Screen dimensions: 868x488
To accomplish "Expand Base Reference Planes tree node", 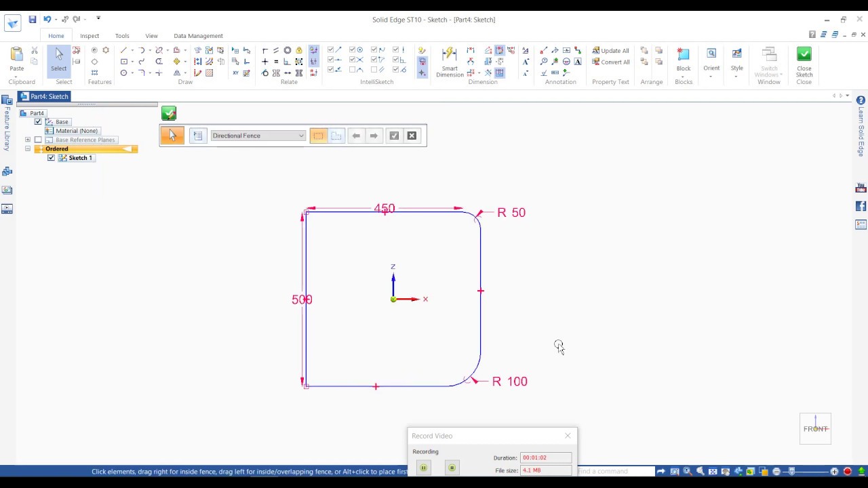I will 28,140.
